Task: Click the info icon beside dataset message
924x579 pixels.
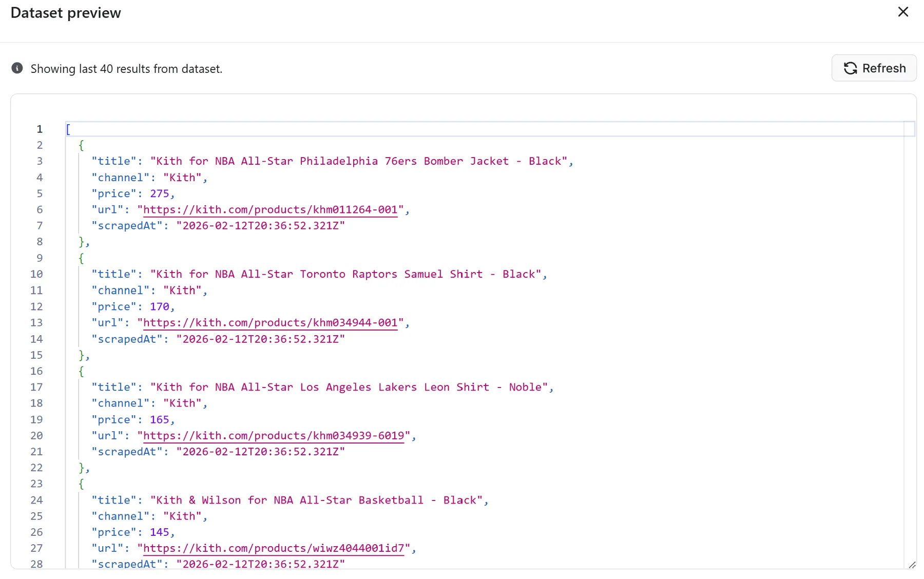Action: pos(17,68)
